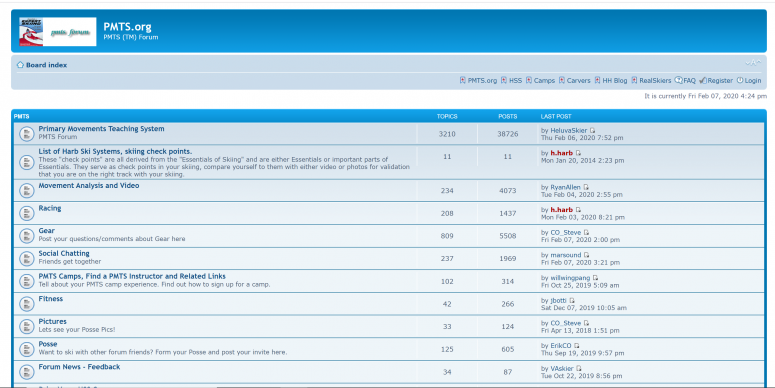Screen dimensions: 775x388
Task: View HeluvaSkier's user profile
Action: point(569,130)
